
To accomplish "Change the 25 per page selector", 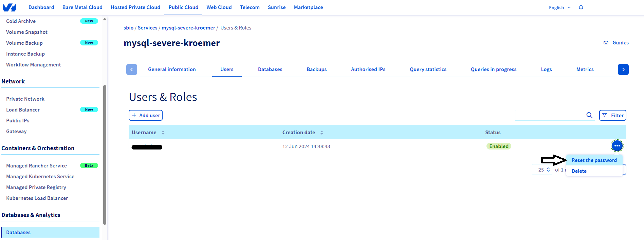I will point(542,170).
